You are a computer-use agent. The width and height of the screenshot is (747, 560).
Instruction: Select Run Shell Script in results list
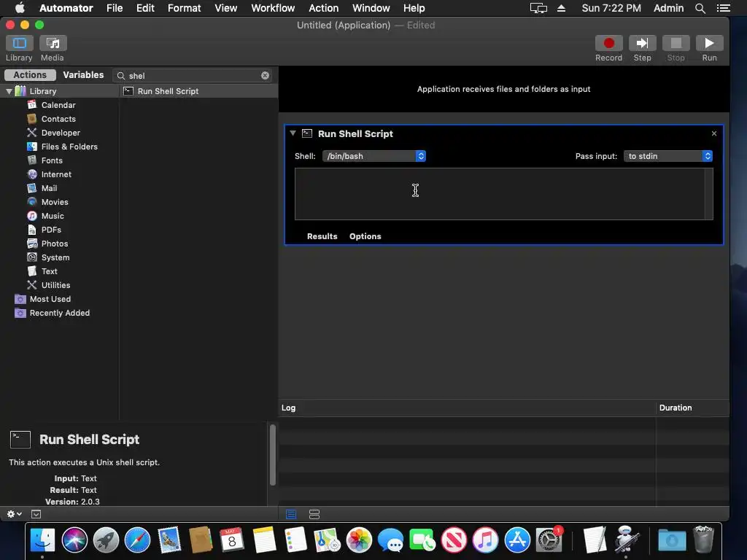coord(198,91)
